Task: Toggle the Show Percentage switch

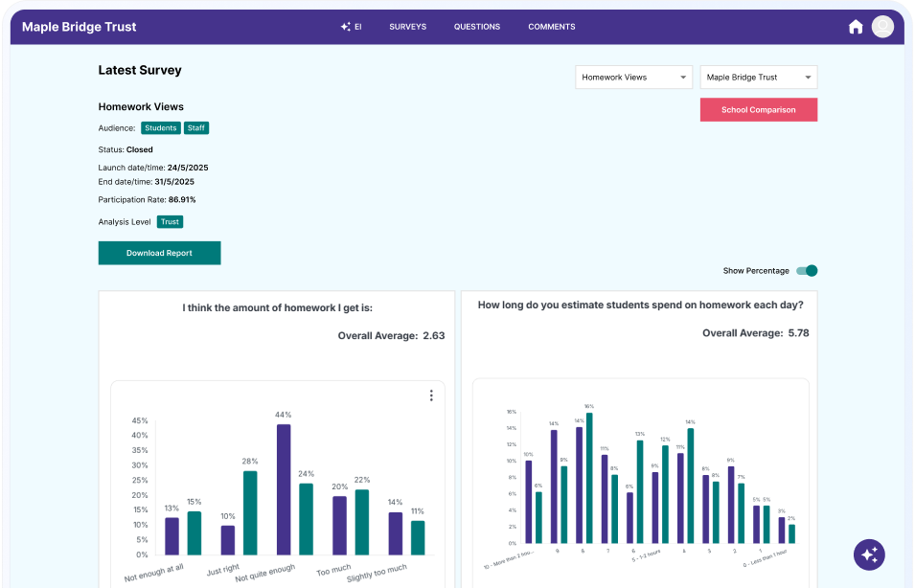Action: [807, 271]
